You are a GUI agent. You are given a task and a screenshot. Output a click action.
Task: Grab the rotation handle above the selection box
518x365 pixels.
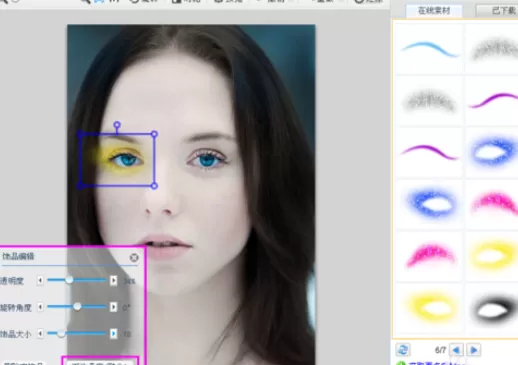(x=117, y=125)
